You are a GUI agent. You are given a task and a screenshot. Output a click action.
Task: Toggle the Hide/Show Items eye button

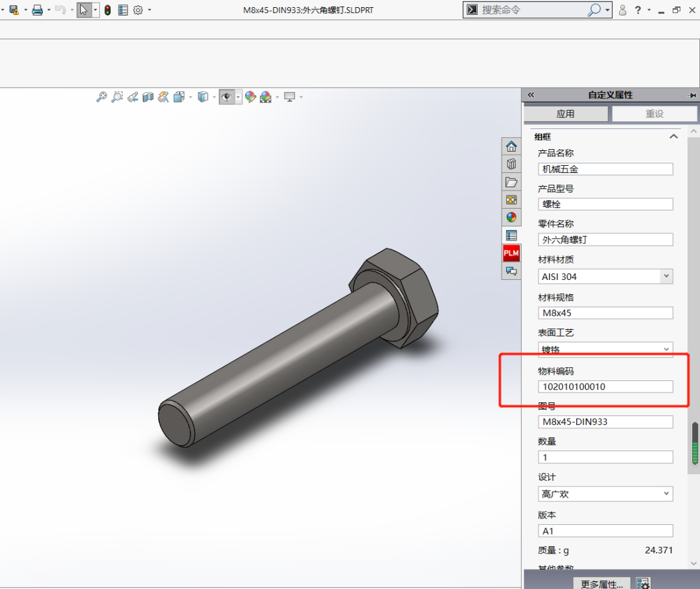pyautogui.click(x=226, y=97)
